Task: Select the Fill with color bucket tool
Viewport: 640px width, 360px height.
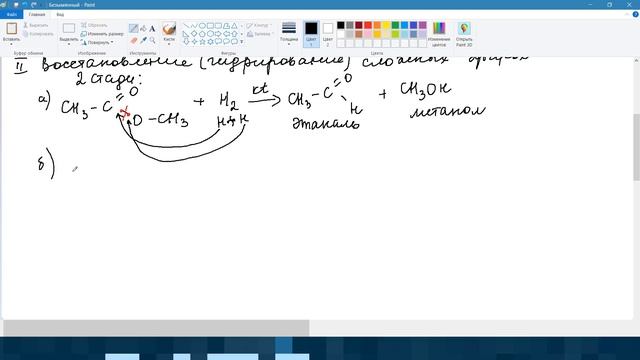Action: 143,29
